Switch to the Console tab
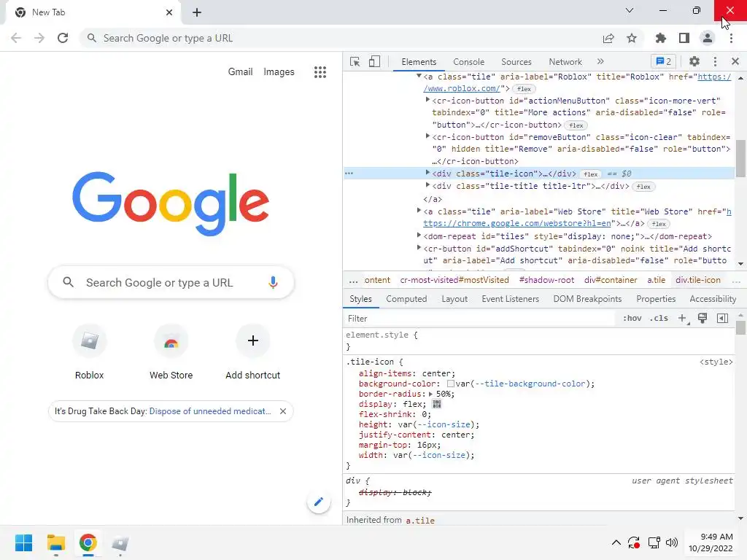This screenshot has width=747, height=560. coord(468,62)
